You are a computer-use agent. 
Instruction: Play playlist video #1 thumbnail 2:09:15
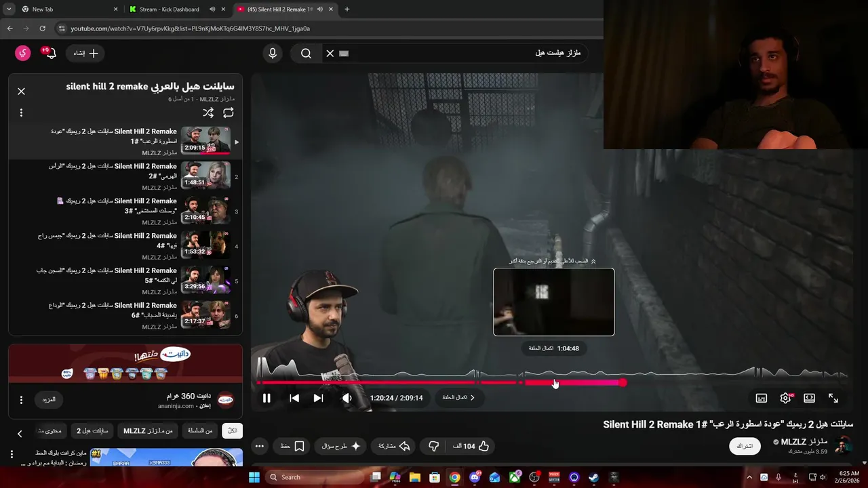pyautogui.click(x=205, y=140)
